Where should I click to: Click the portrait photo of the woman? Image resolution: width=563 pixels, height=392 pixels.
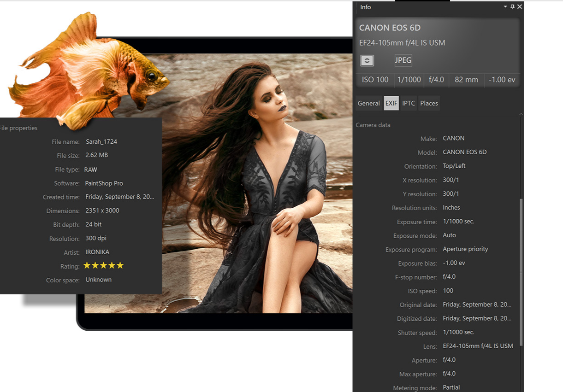point(258,184)
